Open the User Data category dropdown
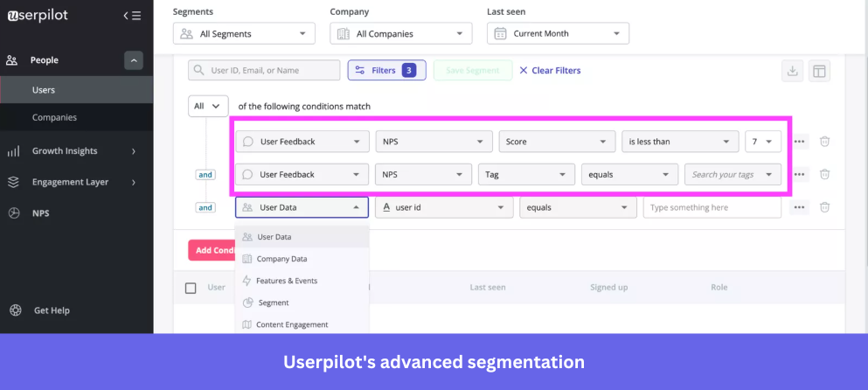Viewport: 868px width, 390px height. 302,207
